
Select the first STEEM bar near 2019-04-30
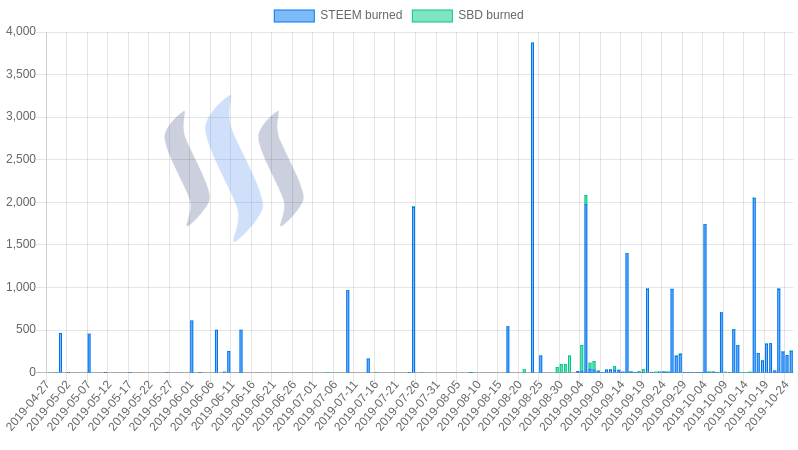(x=61, y=353)
